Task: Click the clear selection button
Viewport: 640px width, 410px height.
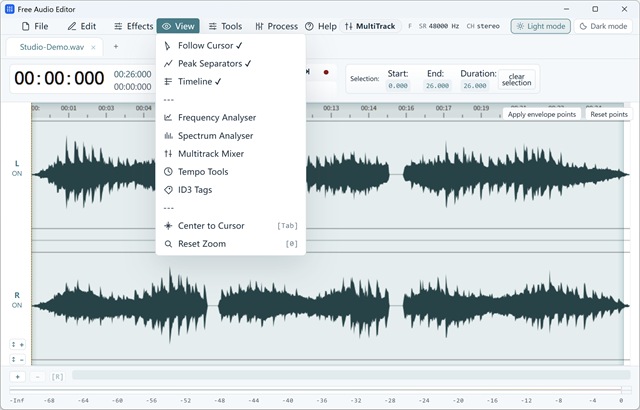Action: [x=516, y=79]
